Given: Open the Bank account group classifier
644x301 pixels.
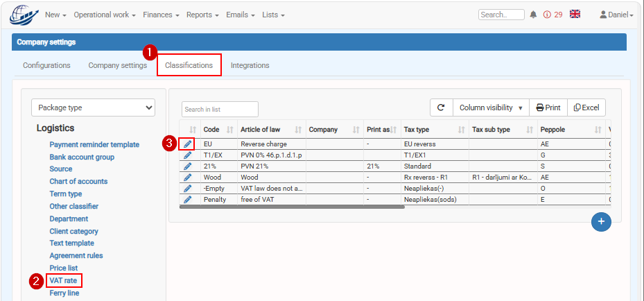Looking at the screenshot, I should point(82,157).
